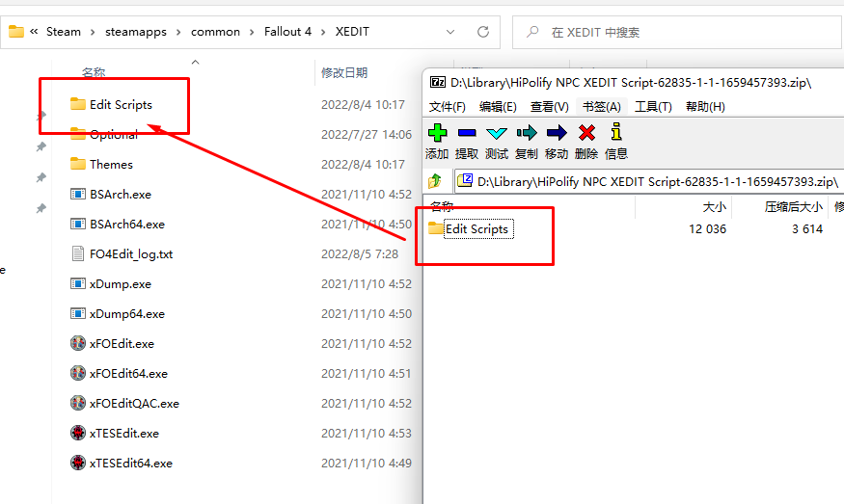Open the Explorer address history dropdown
This screenshot has width=844, height=504.
[450, 32]
